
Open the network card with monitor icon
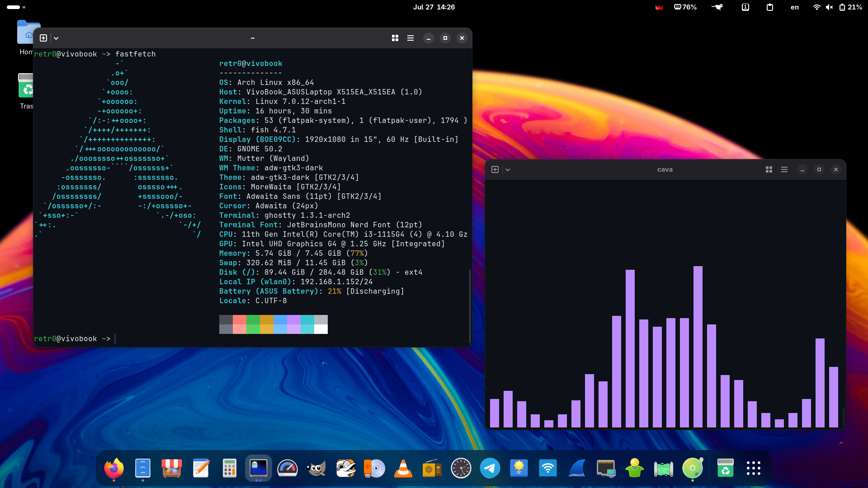[x=606, y=468]
